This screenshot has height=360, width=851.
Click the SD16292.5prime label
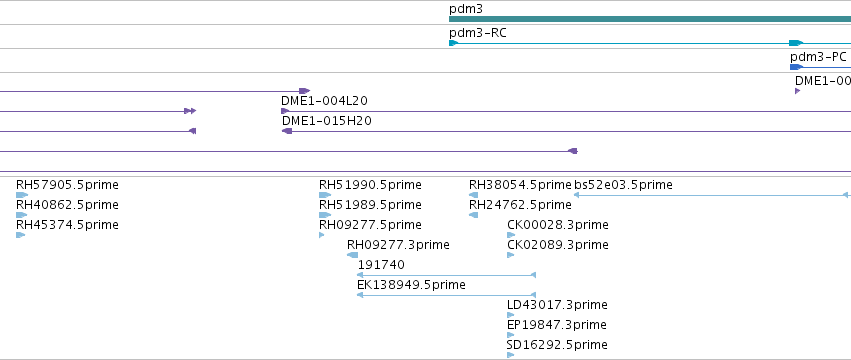pos(557,345)
